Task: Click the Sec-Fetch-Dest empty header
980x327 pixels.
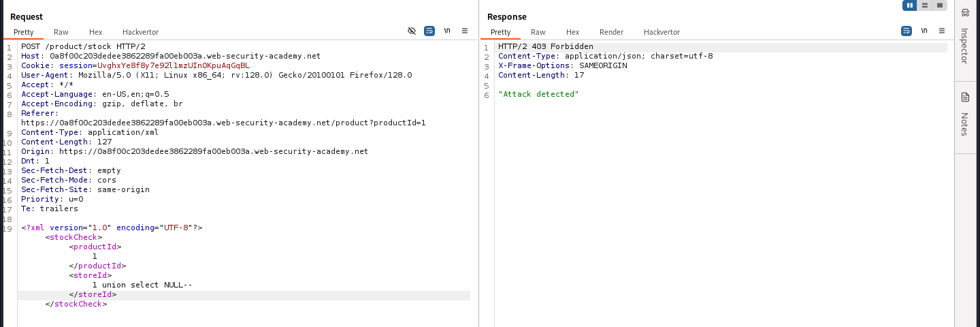Action: 71,170
